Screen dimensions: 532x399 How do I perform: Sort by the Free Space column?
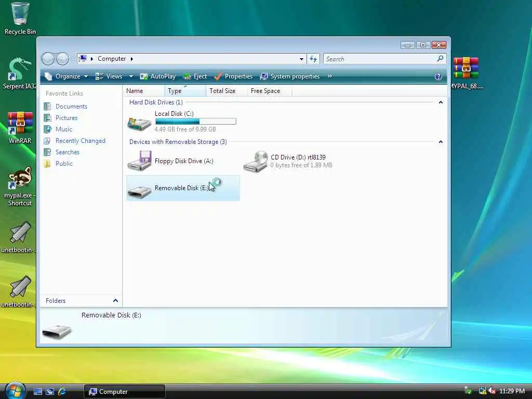(269, 91)
